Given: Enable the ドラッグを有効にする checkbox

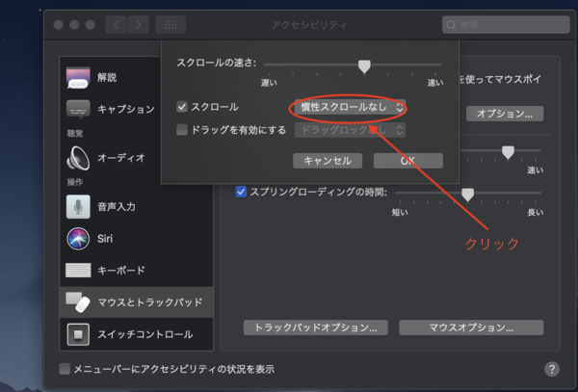Looking at the screenshot, I should pos(182,130).
